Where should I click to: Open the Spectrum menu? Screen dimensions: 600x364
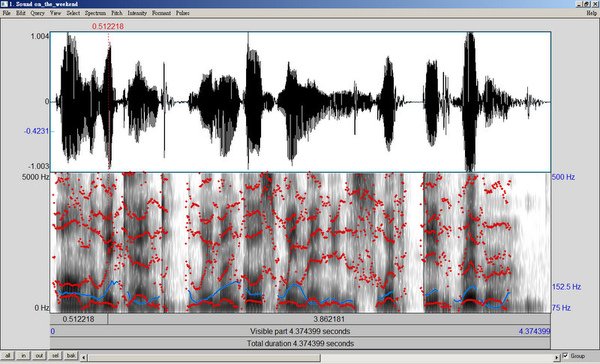95,13
